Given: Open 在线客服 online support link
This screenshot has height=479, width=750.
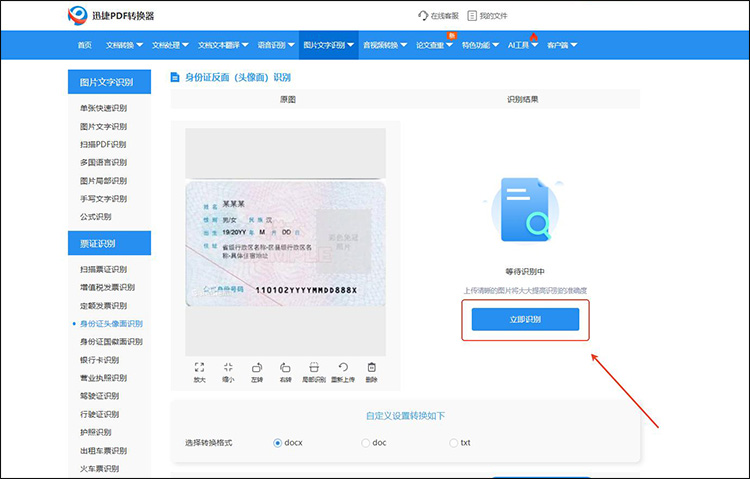Looking at the screenshot, I should [x=441, y=16].
